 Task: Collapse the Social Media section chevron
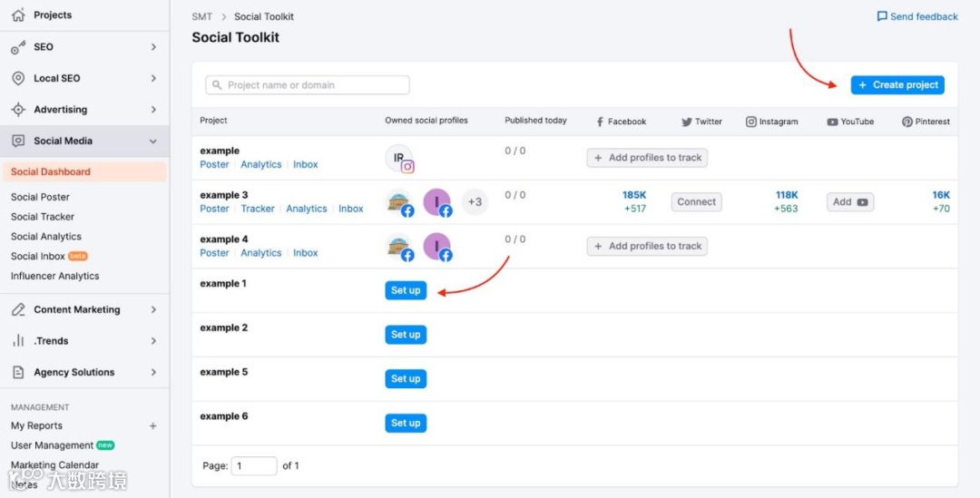pyautogui.click(x=153, y=142)
